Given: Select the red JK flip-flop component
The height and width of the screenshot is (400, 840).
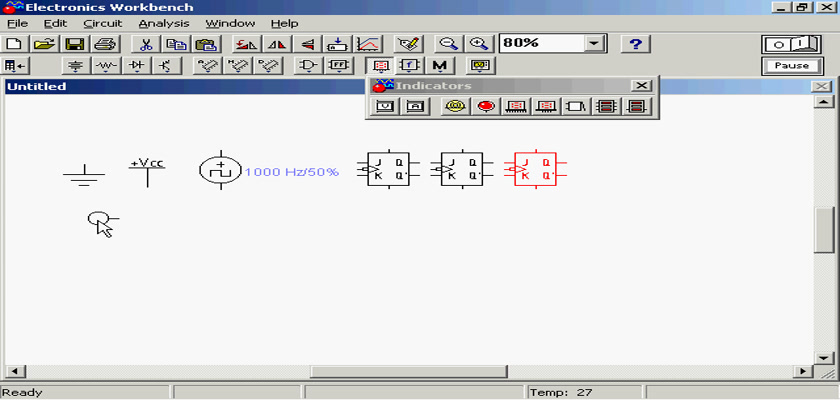Looking at the screenshot, I should point(532,168).
